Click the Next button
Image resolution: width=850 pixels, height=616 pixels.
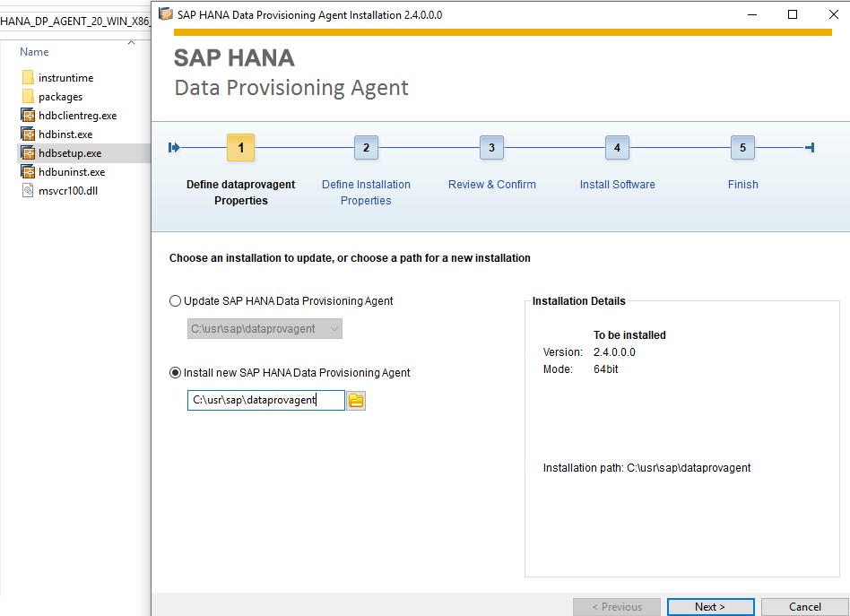(x=710, y=607)
